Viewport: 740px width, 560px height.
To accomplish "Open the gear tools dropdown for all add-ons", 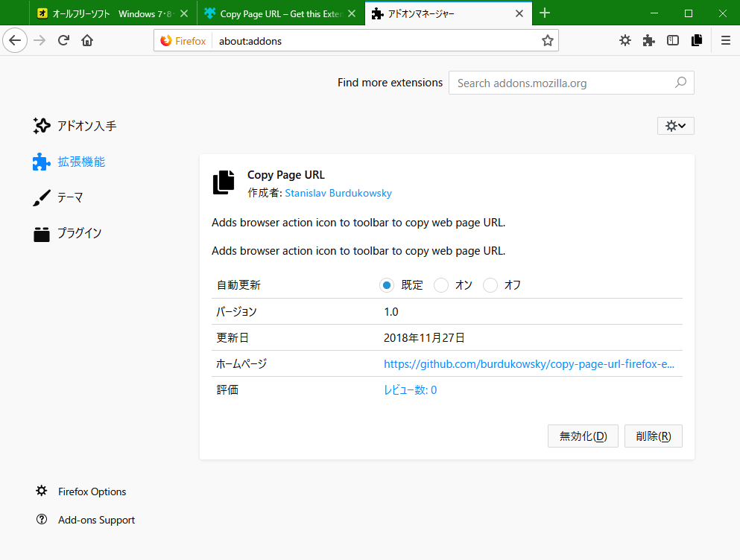I will coord(675,125).
